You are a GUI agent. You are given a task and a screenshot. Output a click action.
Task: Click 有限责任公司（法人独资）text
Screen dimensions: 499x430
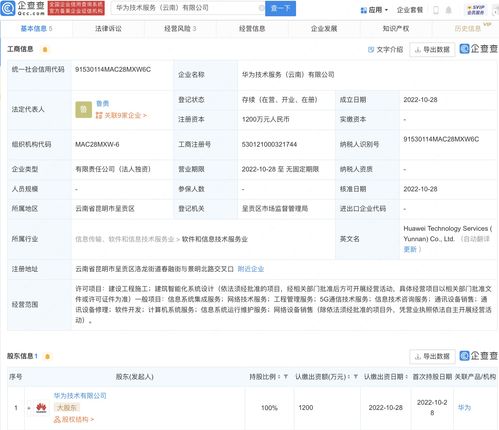click(x=113, y=169)
